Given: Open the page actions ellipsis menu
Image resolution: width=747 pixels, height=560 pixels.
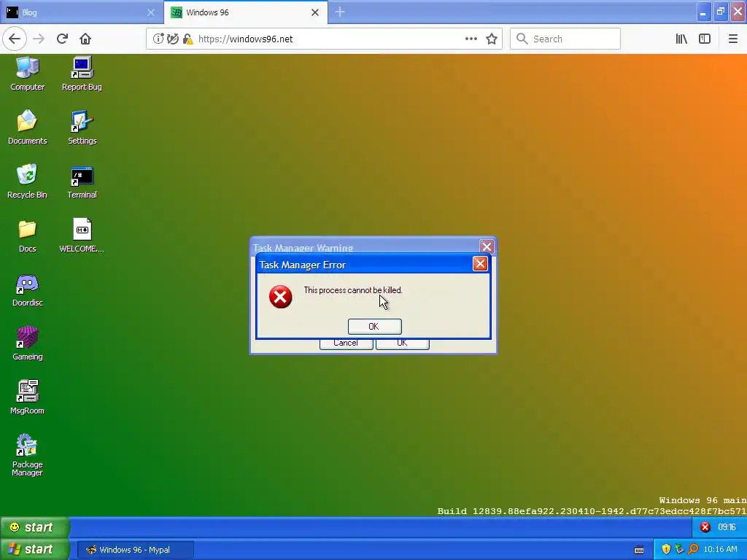Looking at the screenshot, I should click(471, 39).
